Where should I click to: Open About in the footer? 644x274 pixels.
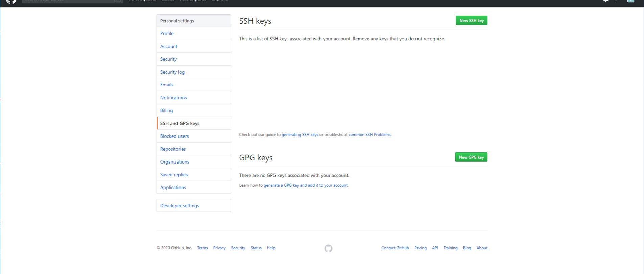(x=482, y=248)
